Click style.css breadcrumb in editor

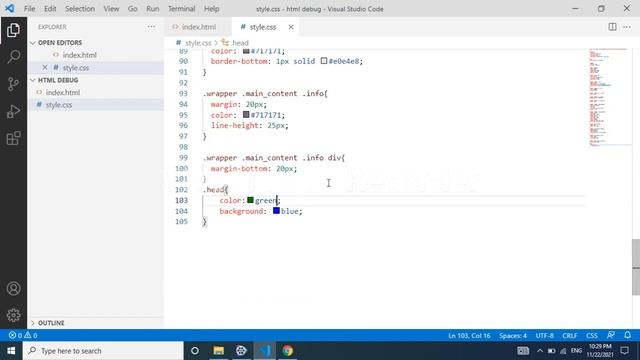pyautogui.click(x=198, y=43)
